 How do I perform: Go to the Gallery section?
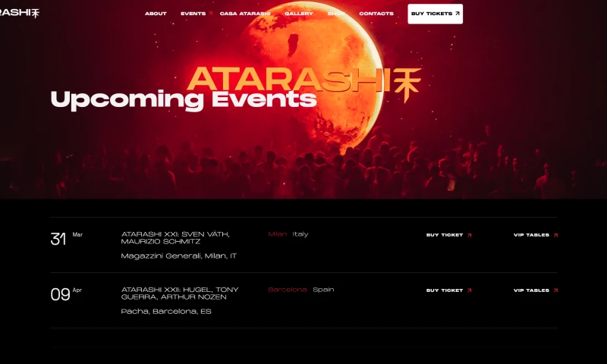[x=299, y=14]
